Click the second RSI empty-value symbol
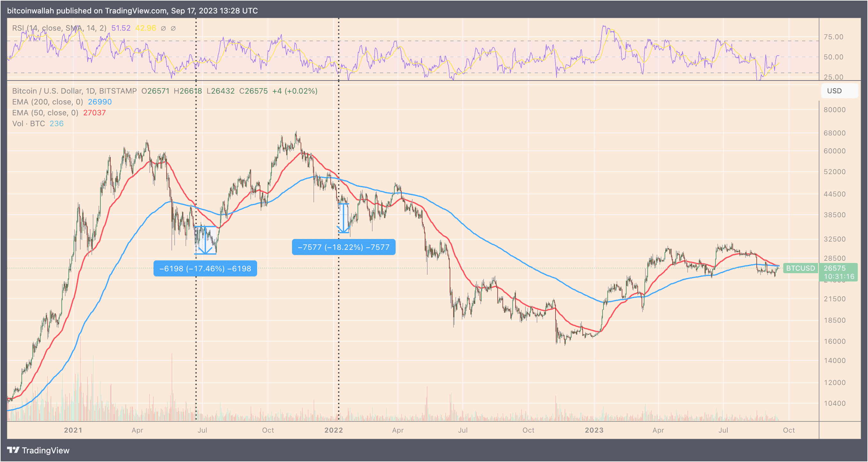Screen dimensions: 868x462 click(173, 28)
